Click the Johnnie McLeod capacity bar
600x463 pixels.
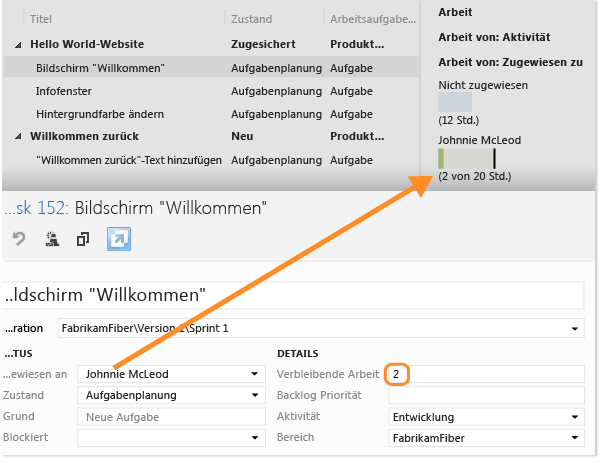pyautogui.click(x=467, y=158)
